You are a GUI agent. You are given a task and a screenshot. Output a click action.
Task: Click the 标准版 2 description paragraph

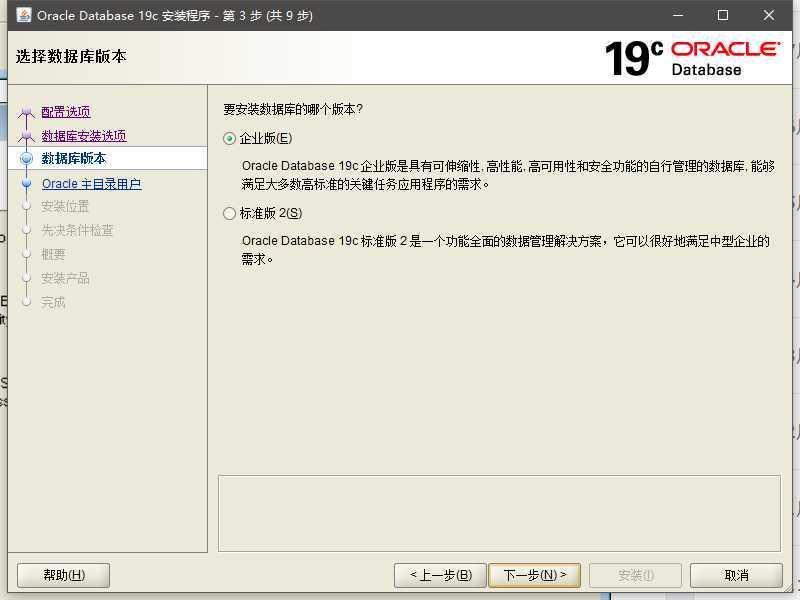point(505,250)
